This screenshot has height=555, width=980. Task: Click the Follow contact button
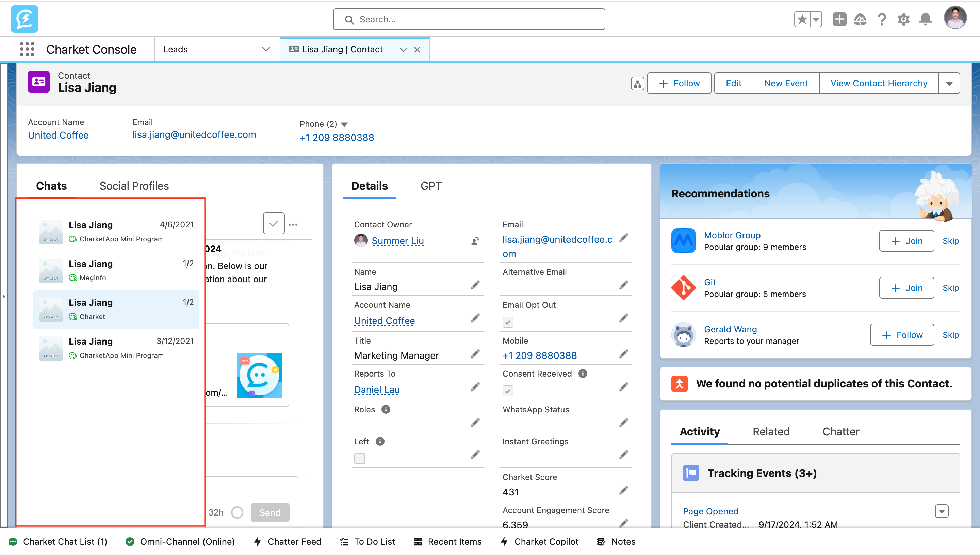click(679, 83)
